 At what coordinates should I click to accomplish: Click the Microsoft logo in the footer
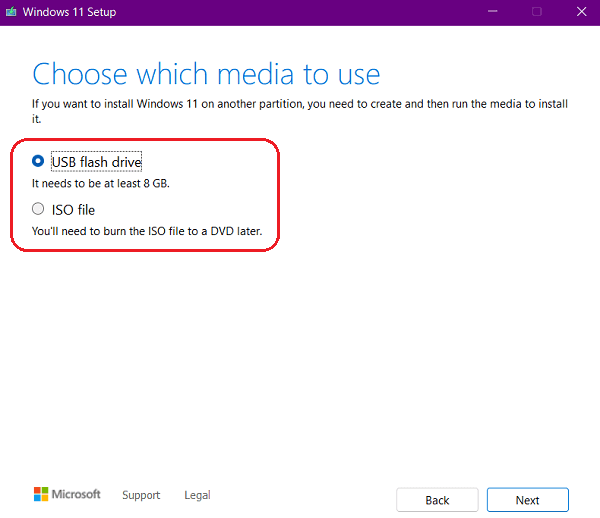67,494
